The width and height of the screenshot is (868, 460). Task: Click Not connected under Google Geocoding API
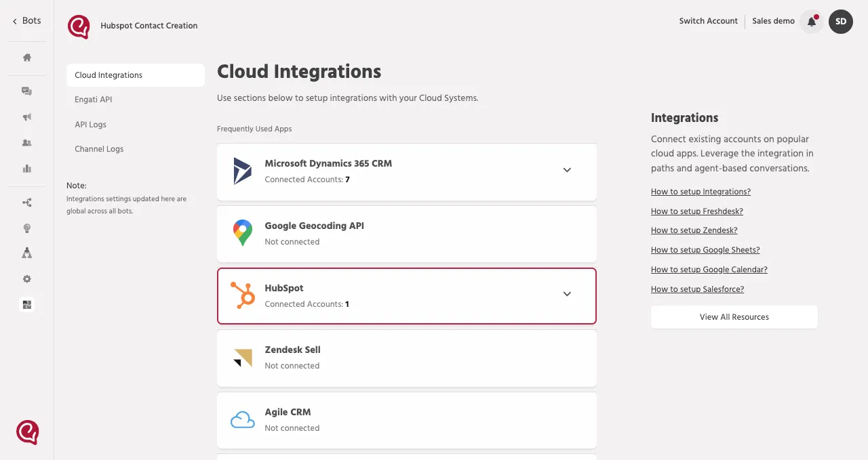tap(292, 242)
